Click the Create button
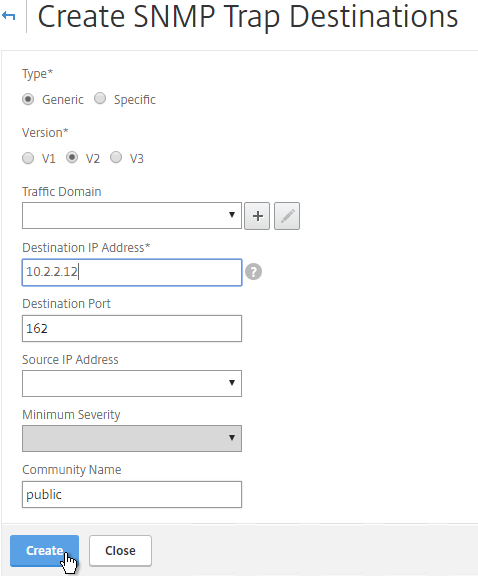Image resolution: width=478 pixels, height=576 pixels. (44, 551)
